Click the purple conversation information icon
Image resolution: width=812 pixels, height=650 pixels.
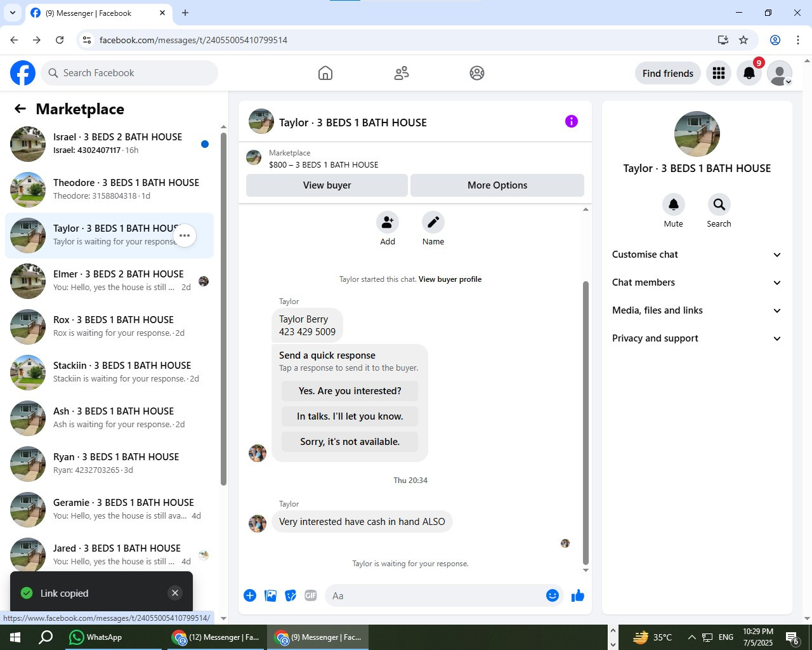[x=572, y=121]
